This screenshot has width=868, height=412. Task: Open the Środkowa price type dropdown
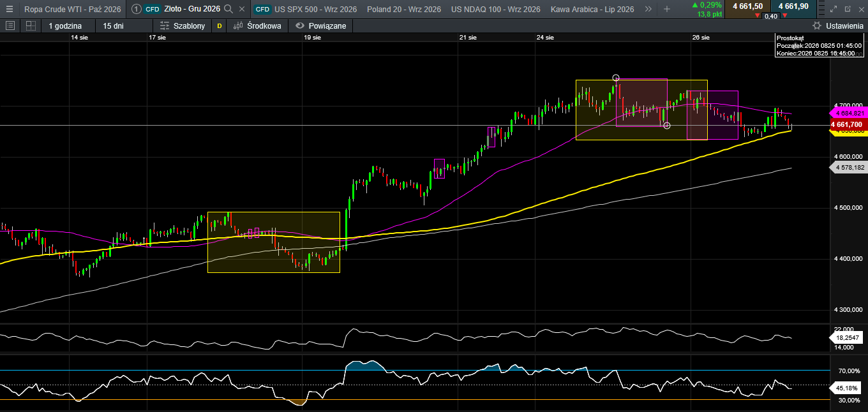tap(258, 26)
